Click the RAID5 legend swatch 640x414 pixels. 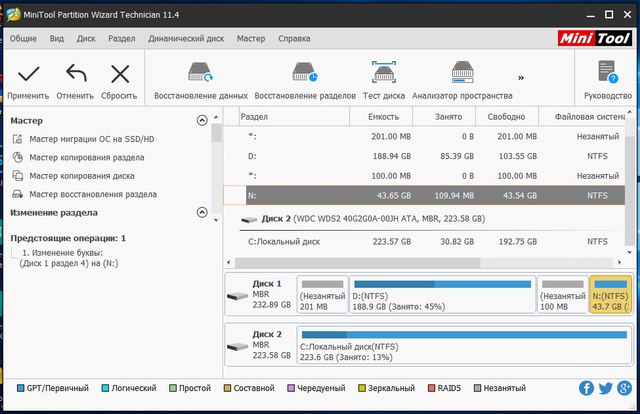click(x=431, y=388)
